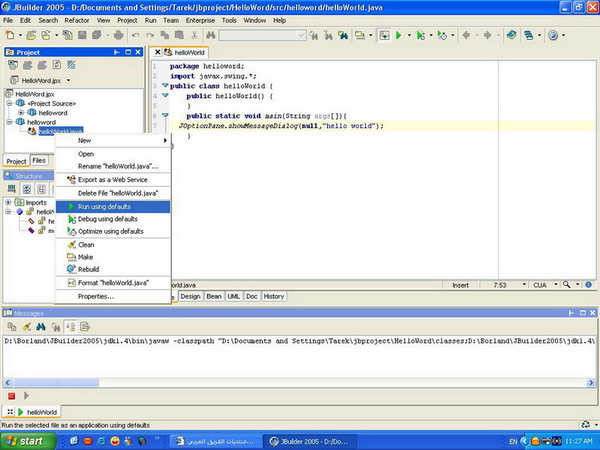This screenshot has width=600, height=450.
Task: Click the Print icon in main toolbar
Action: [119, 36]
